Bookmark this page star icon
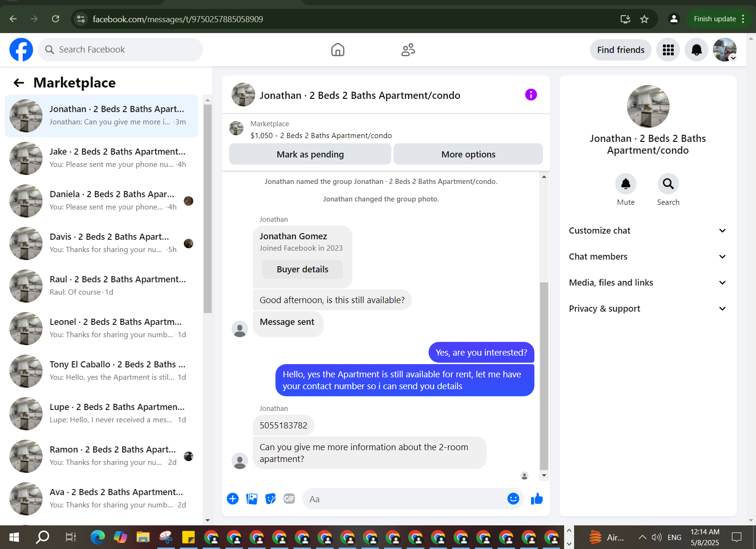756x549 pixels. click(644, 19)
